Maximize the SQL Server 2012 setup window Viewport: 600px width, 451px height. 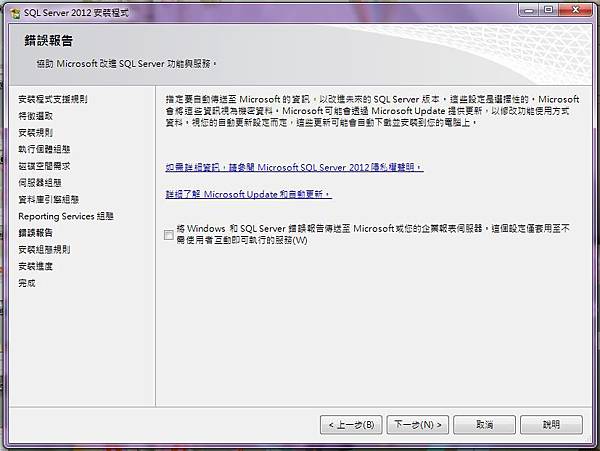(548, 10)
